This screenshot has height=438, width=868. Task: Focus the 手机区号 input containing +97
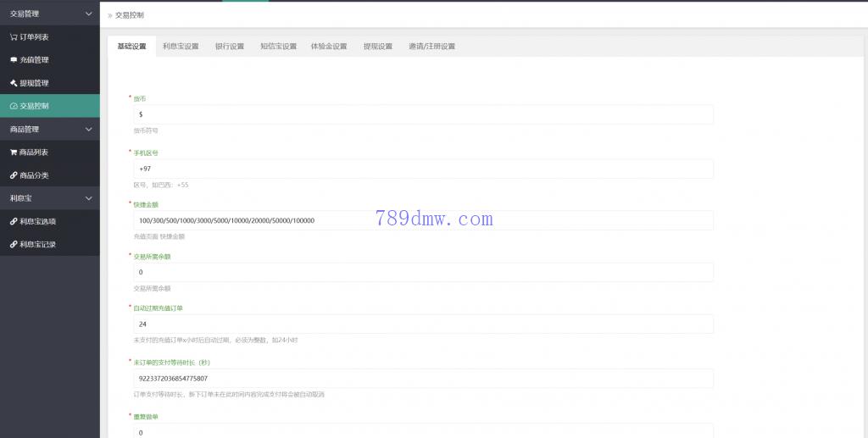pos(422,169)
